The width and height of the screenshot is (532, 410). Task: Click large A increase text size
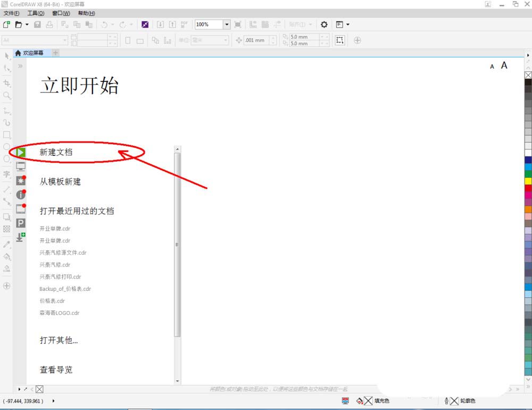point(504,65)
